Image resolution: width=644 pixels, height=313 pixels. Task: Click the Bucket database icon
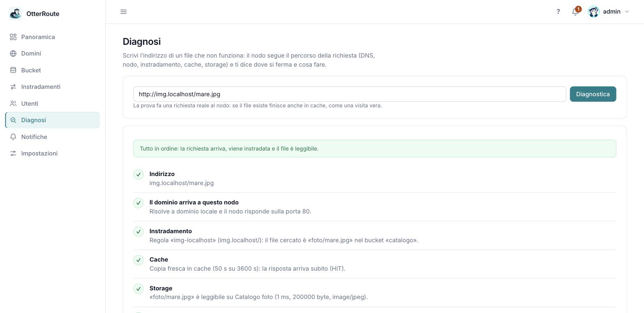click(x=13, y=70)
